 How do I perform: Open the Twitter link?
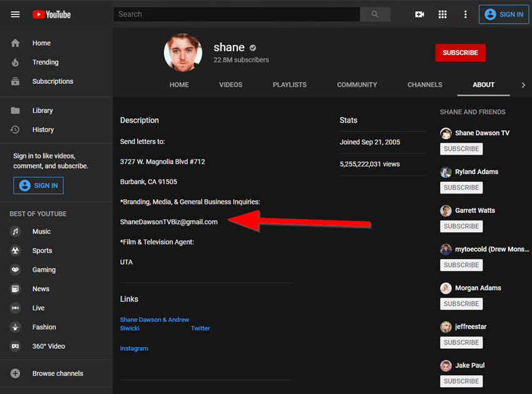200,328
